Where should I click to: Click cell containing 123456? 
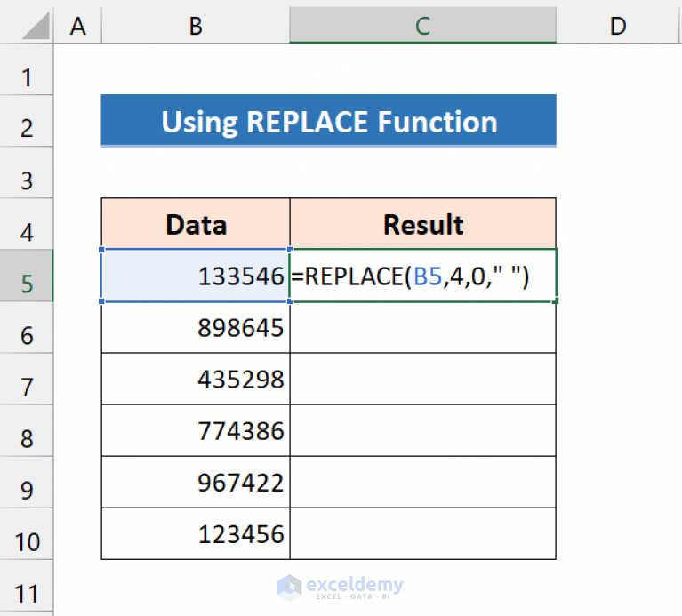[196, 533]
